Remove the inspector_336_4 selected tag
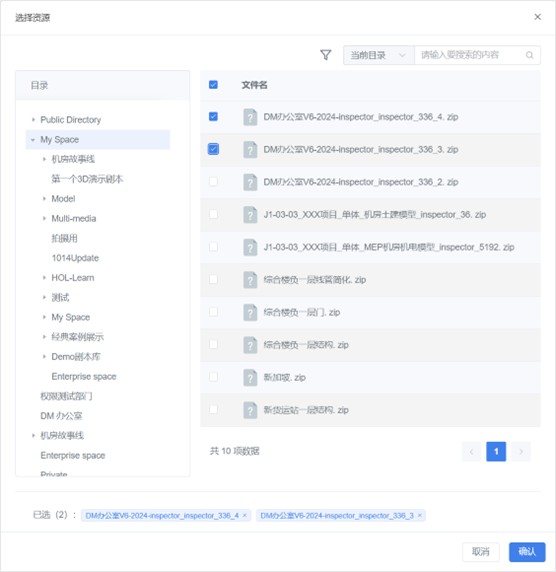Image resolution: width=556 pixels, height=572 pixels. (244, 515)
